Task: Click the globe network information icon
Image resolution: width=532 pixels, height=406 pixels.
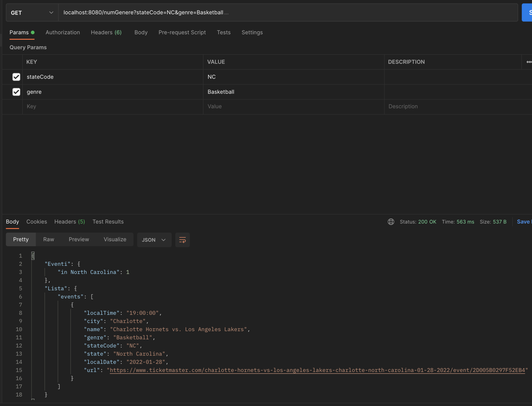Action: tap(391, 222)
